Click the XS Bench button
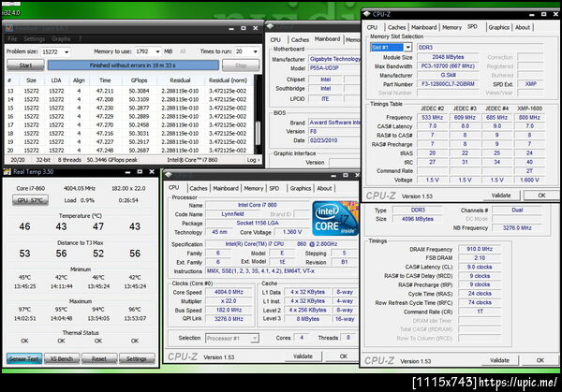Image resolution: width=562 pixels, height=392 pixels. (x=62, y=358)
